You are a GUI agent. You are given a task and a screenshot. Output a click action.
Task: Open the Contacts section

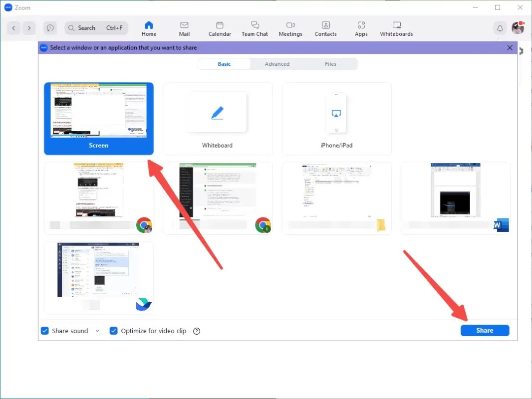pyautogui.click(x=325, y=28)
